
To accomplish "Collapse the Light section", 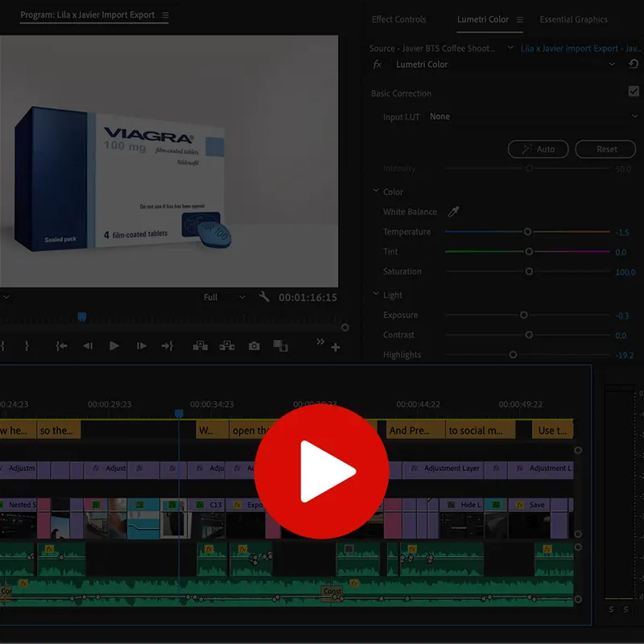I will [376, 294].
